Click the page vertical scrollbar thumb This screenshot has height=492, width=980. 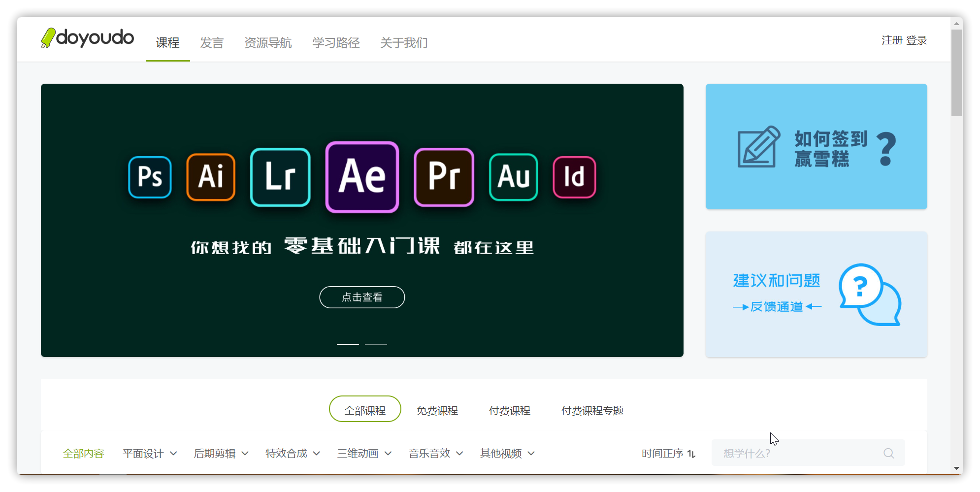pos(956,73)
